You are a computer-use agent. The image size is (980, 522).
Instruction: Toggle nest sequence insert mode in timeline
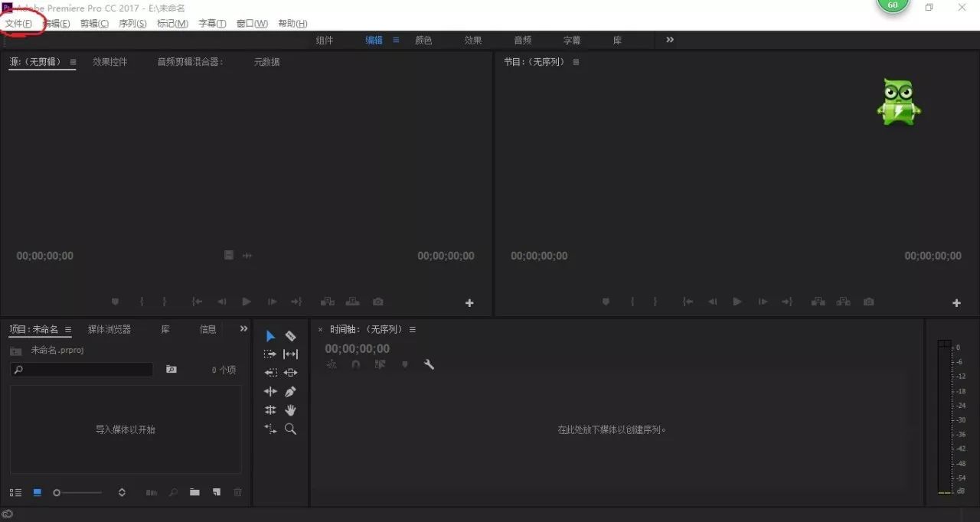pos(332,365)
